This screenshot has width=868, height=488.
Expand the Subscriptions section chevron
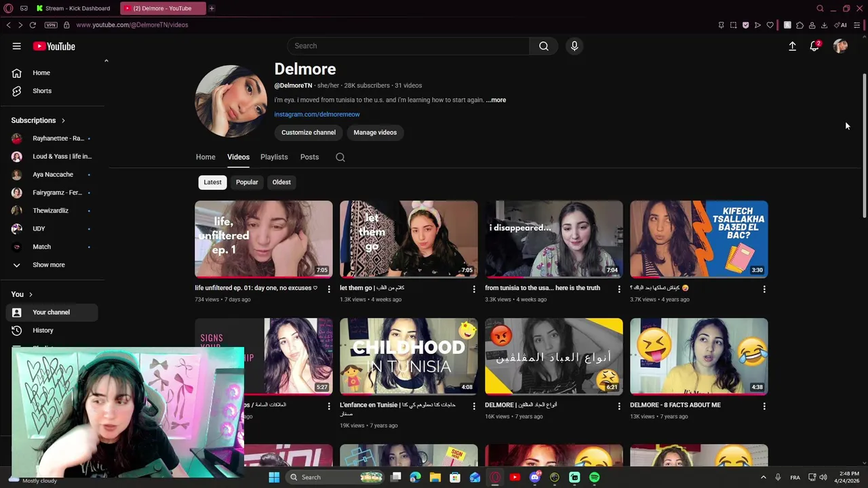click(x=63, y=121)
